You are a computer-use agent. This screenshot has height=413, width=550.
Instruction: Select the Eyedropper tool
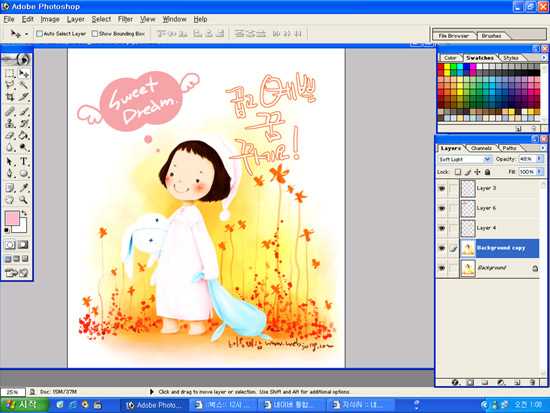(24, 187)
